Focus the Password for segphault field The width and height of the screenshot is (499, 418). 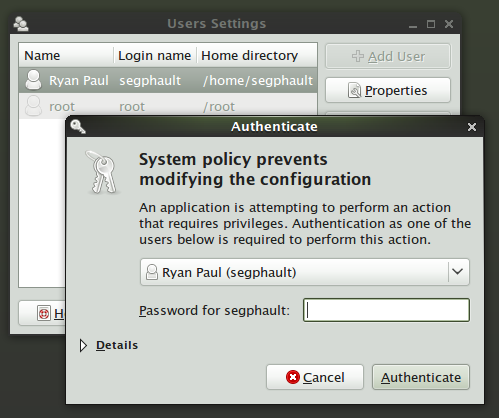click(386, 310)
